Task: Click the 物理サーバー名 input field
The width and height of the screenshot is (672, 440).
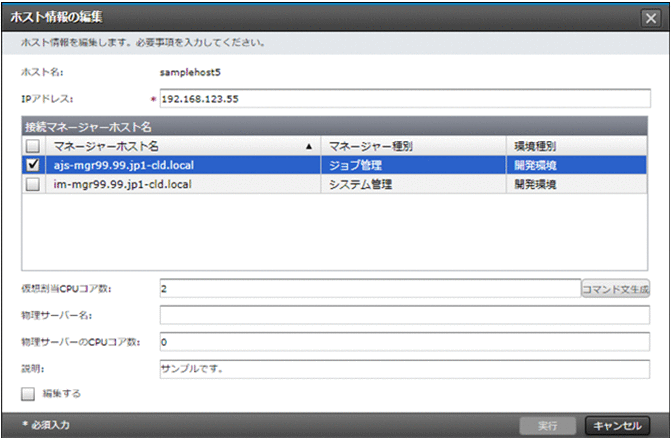Action: 405,315
